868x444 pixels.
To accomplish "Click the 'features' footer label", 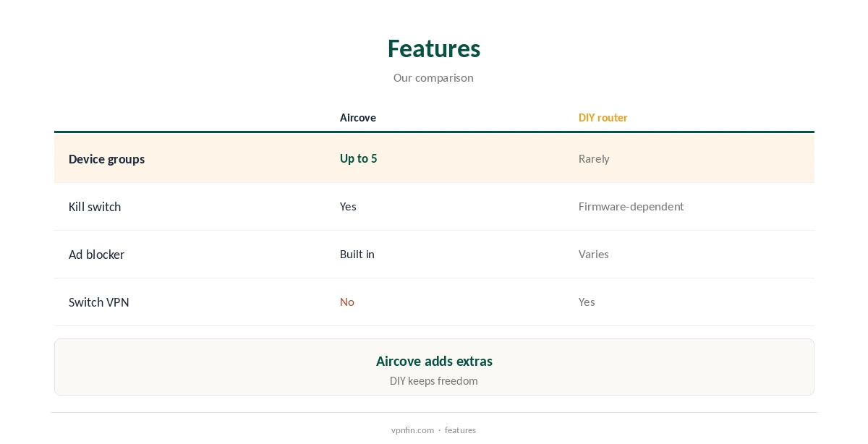I will tap(460, 430).
